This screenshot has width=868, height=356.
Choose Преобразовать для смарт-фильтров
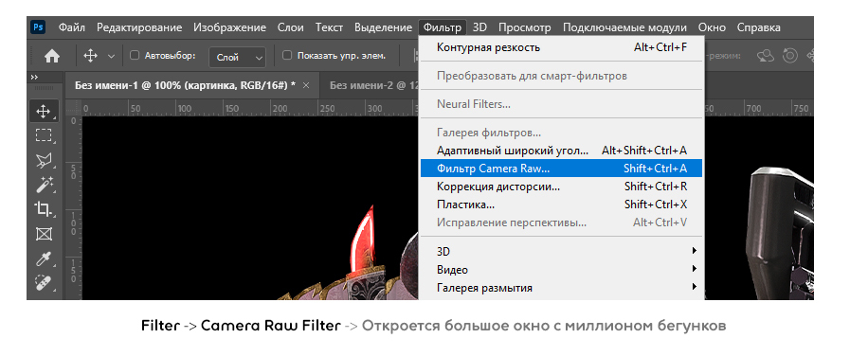click(x=561, y=76)
